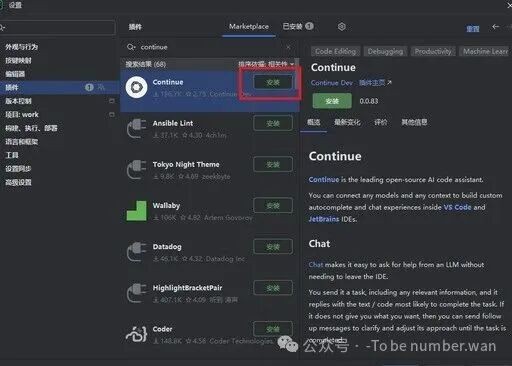Click the project-level icon beside 版本控制

[x=112, y=101]
